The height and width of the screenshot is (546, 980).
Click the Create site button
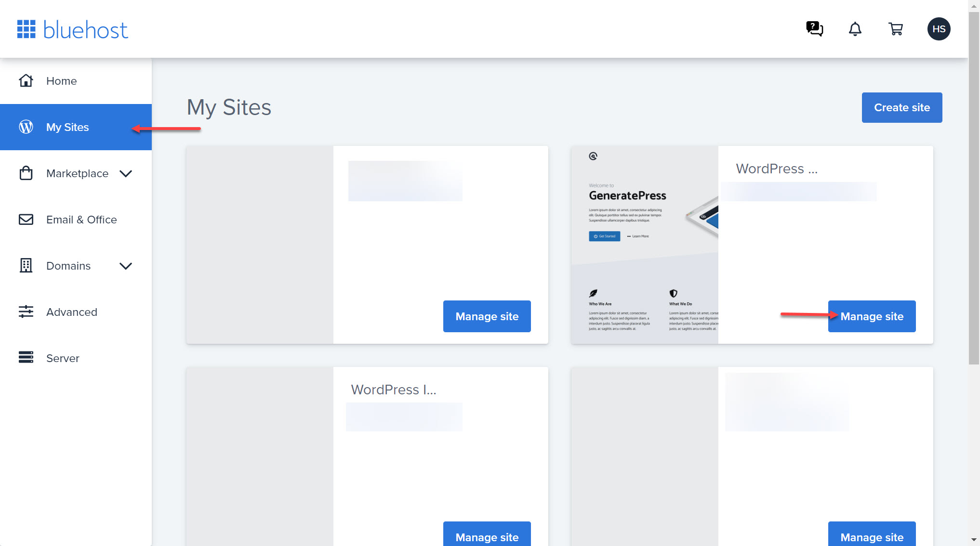pyautogui.click(x=901, y=107)
